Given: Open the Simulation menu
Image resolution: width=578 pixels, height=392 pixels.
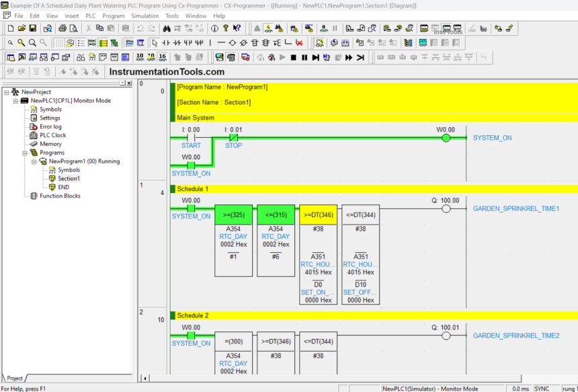Looking at the screenshot, I should point(145,16).
